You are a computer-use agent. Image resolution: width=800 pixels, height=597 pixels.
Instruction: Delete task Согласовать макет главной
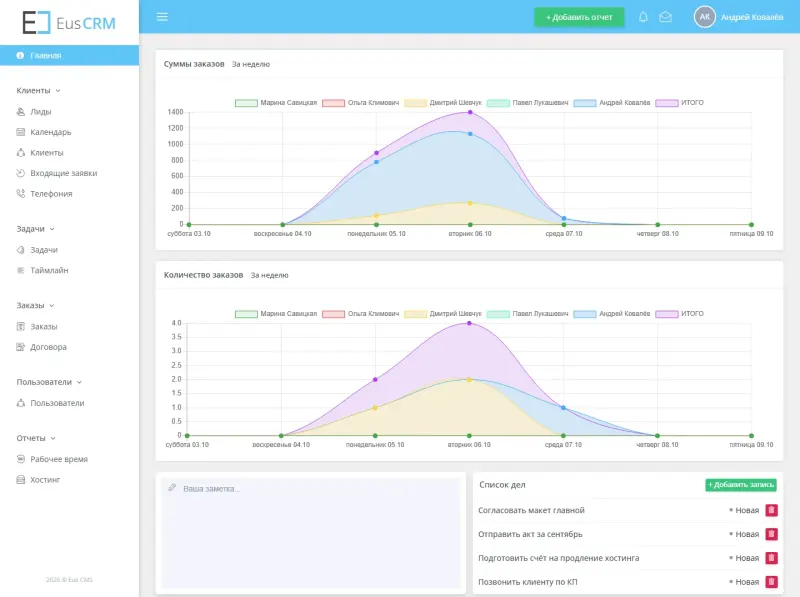tap(771, 510)
